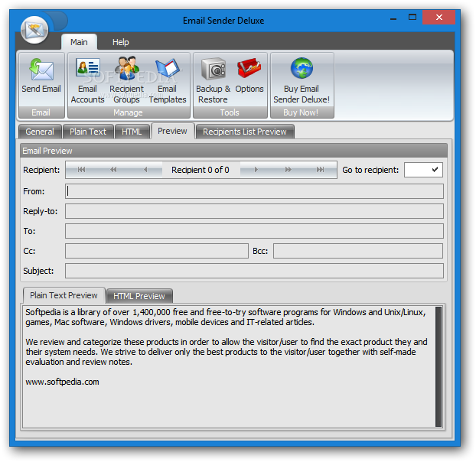Switch to the Main ribbon tab
The height and width of the screenshot is (462, 476).
(x=79, y=42)
